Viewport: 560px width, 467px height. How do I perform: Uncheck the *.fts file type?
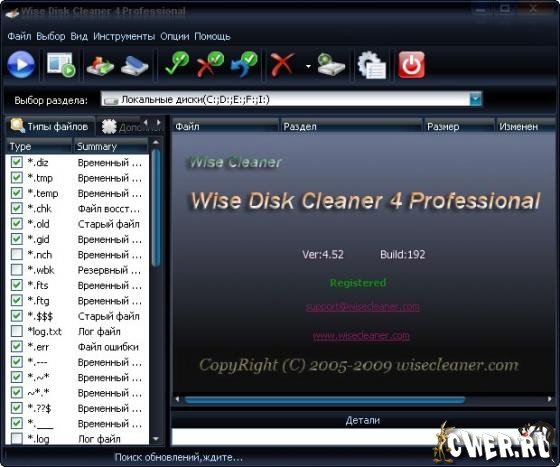(16, 285)
